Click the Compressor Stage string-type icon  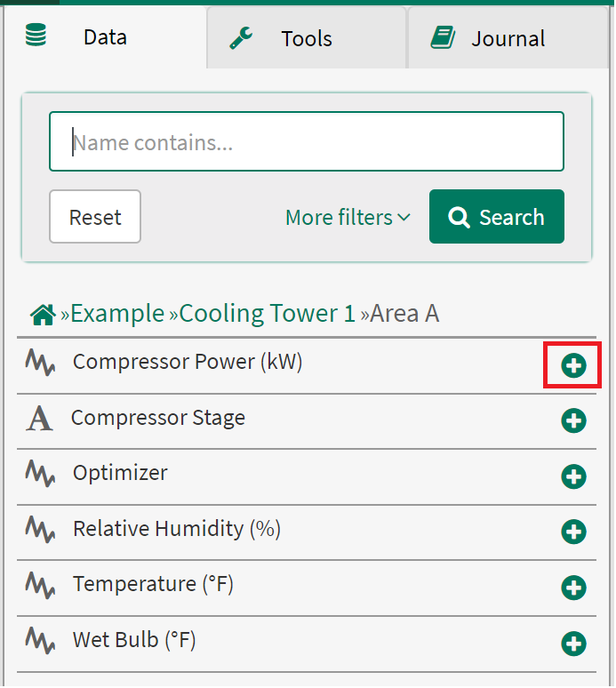[39, 418]
